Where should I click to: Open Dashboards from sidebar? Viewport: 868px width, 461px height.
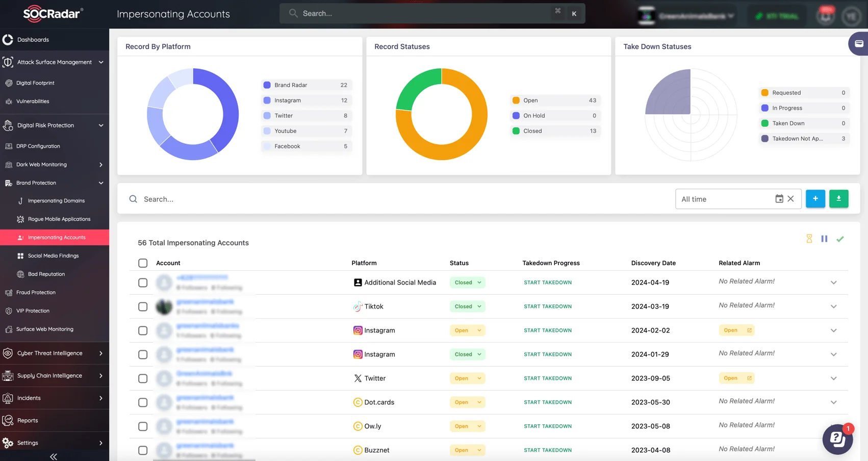pos(33,40)
